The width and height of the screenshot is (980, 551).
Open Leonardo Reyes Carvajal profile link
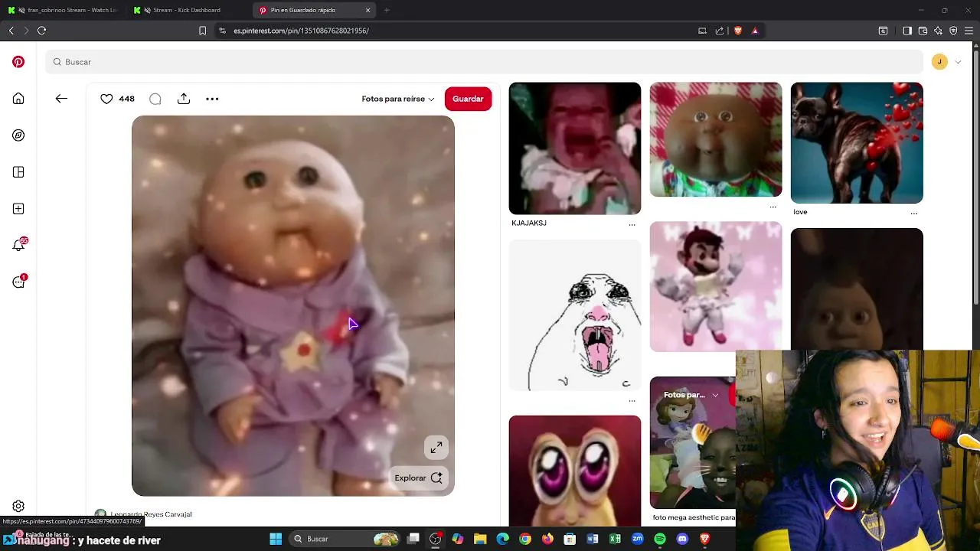151,514
